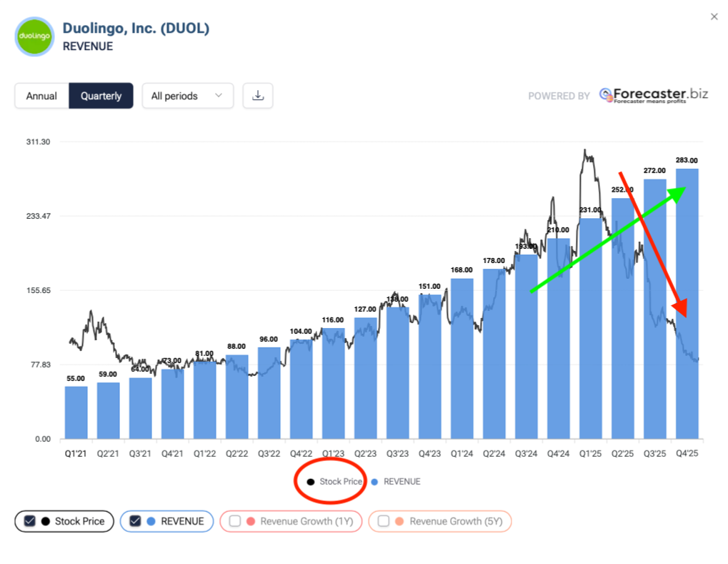Enable Revenue Growth (5Y) checkbox

384,522
